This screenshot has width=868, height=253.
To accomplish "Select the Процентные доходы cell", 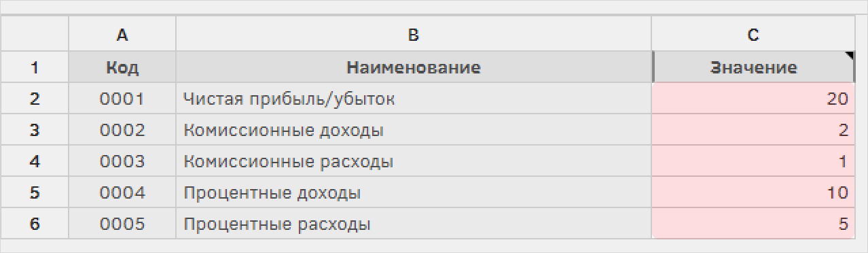I will coord(414,193).
